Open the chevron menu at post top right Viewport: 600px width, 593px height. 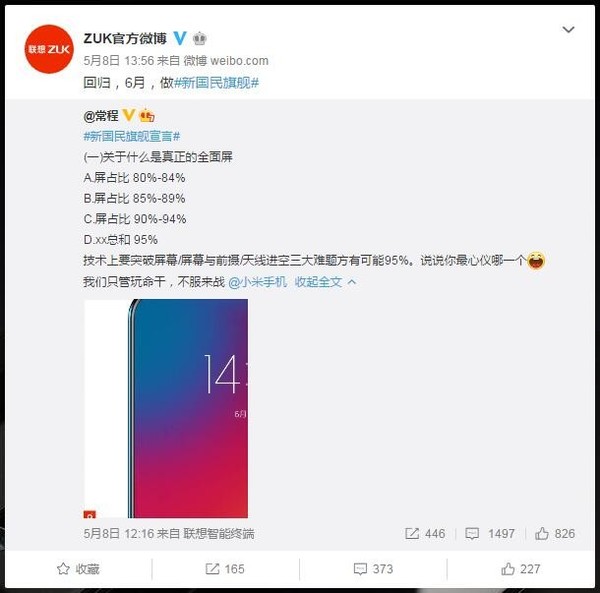point(568,29)
